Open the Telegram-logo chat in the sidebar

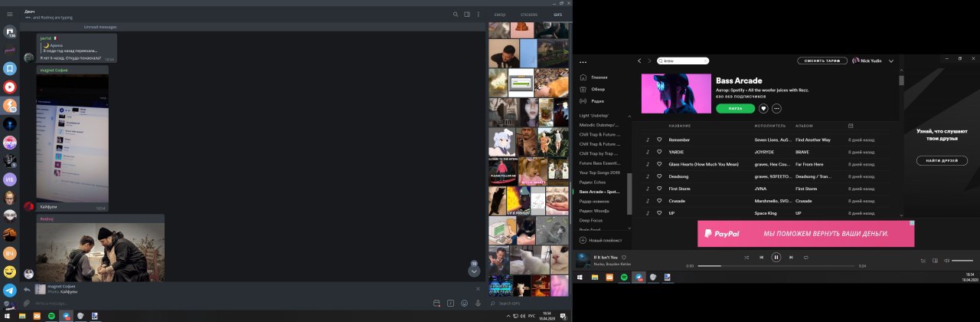(x=9, y=290)
